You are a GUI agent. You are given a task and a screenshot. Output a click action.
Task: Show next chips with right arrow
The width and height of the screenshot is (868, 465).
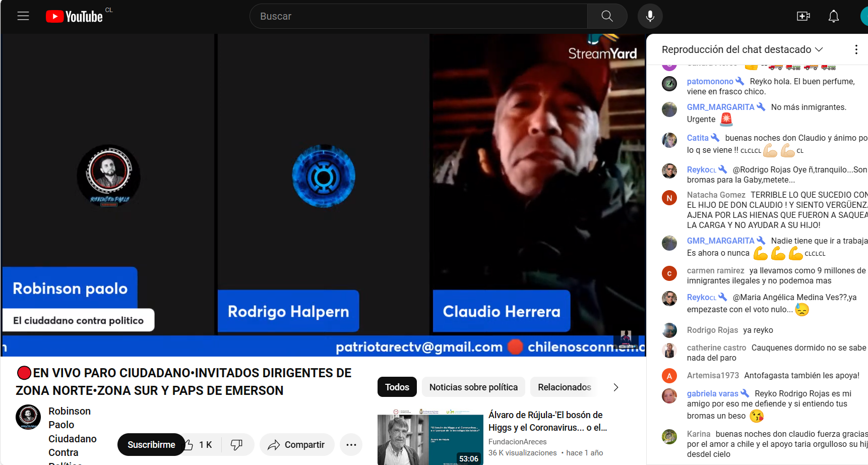pyautogui.click(x=615, y=387)
